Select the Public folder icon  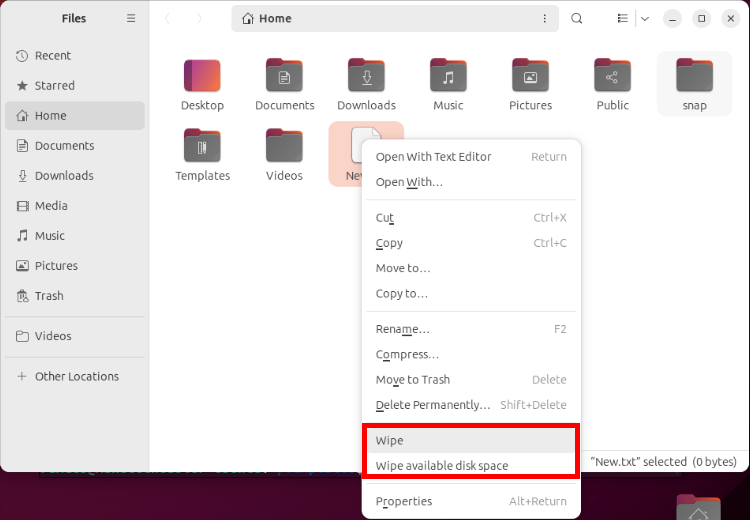point(612,76)
